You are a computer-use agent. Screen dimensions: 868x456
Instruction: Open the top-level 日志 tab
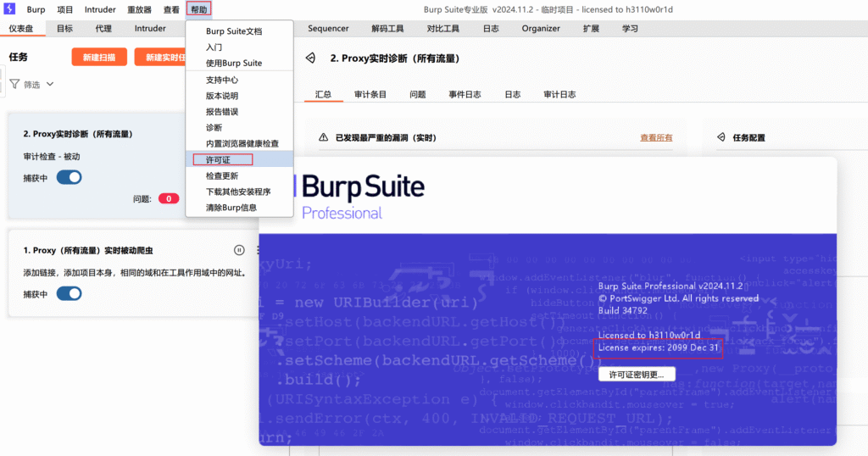tap(491, 28)
